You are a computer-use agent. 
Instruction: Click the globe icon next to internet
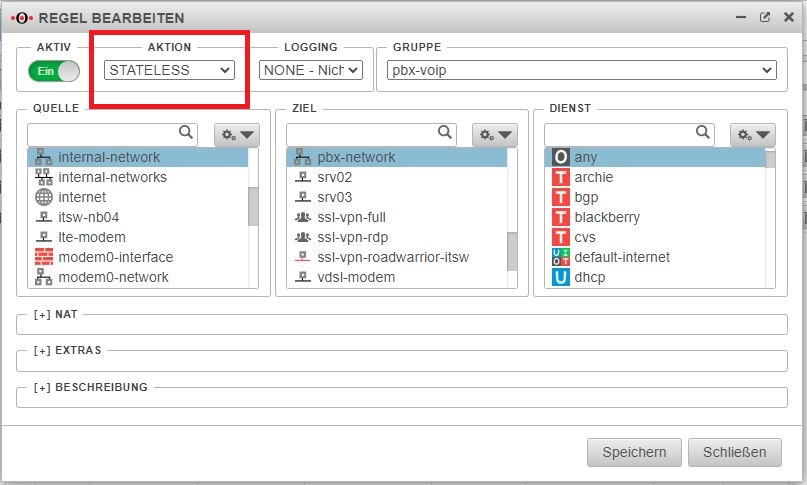click(x=43, y=197)
